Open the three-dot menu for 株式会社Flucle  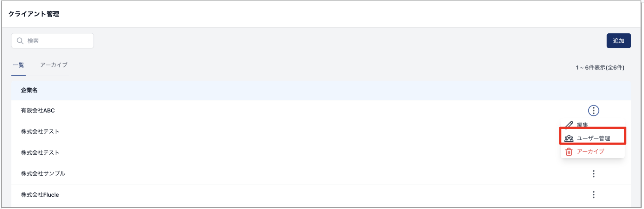594,195
